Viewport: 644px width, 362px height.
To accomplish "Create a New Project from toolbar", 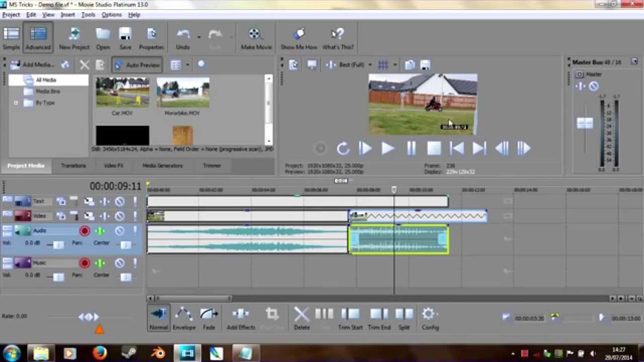I will click(x=74, y=39).
